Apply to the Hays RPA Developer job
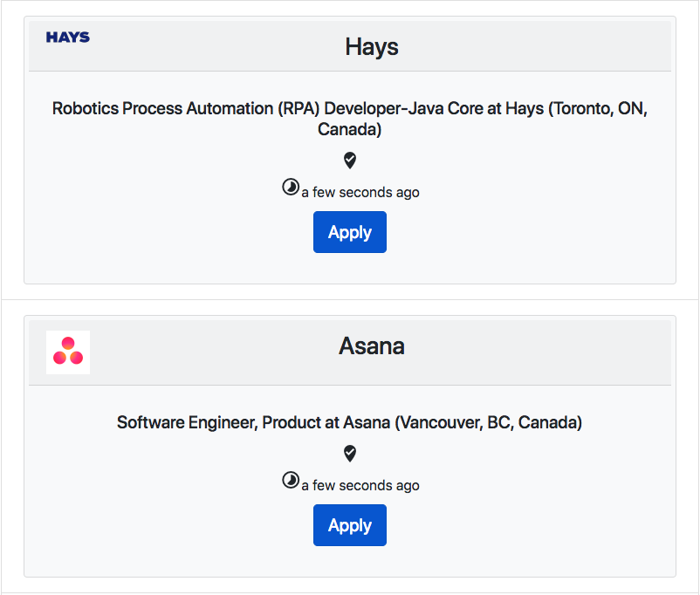Image resolution: width=700 pixels, height=595 pixels. [x=349, y=232]
